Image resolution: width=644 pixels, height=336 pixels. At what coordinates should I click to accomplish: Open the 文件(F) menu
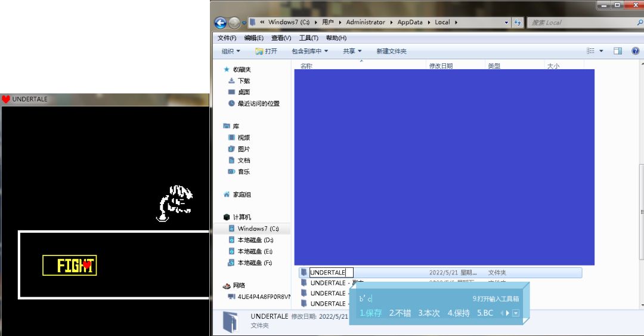[x=227, y=38]
